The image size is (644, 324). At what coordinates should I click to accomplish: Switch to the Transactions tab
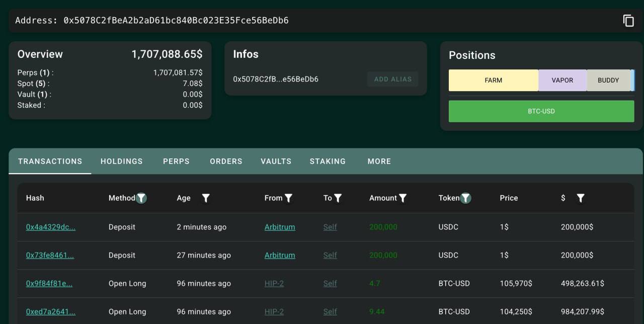click(x=50, y=161)
